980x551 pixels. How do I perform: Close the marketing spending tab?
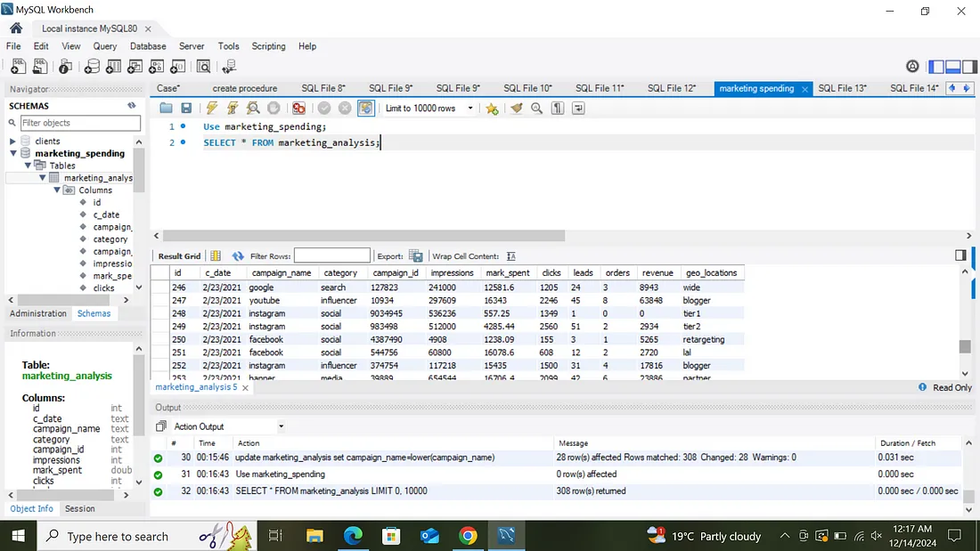point(805,89)
